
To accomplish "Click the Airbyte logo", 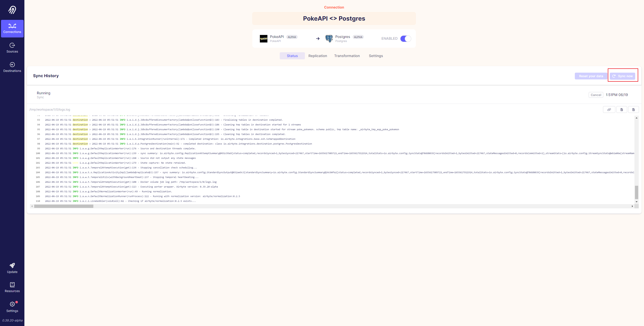I will pos(12,10).
